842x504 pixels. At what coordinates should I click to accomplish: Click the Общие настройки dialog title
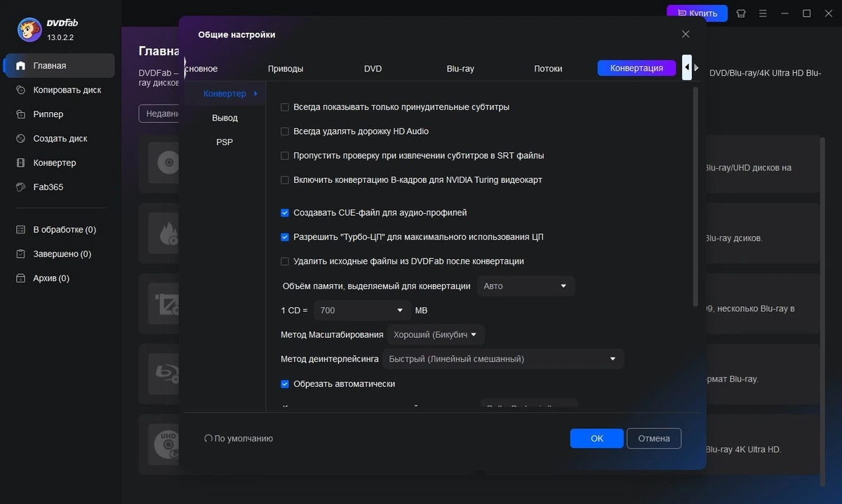236,34
